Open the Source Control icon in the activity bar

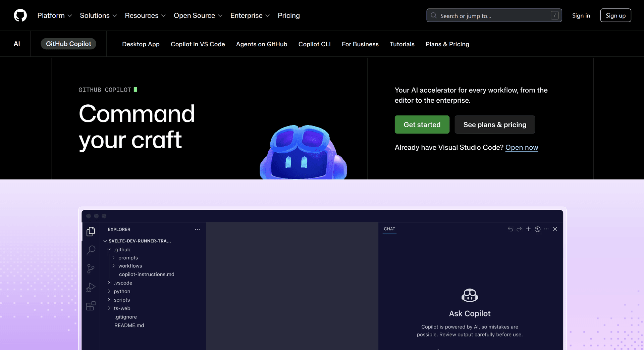pos(91,268)
